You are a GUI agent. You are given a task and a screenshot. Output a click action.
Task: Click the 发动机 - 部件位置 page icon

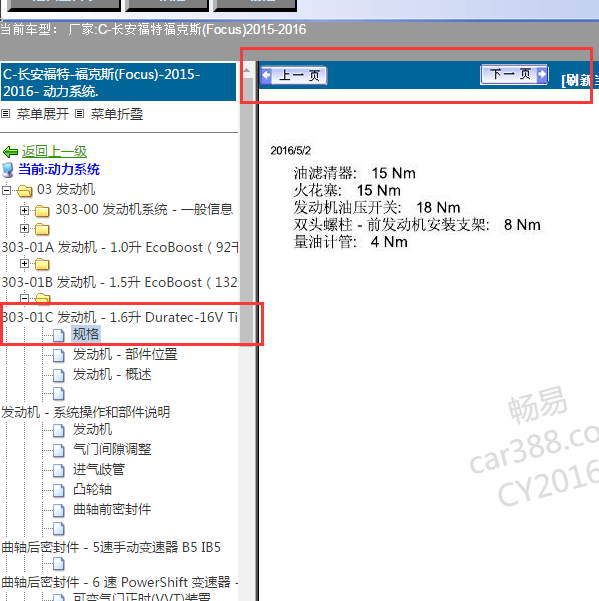coord(58,355)
